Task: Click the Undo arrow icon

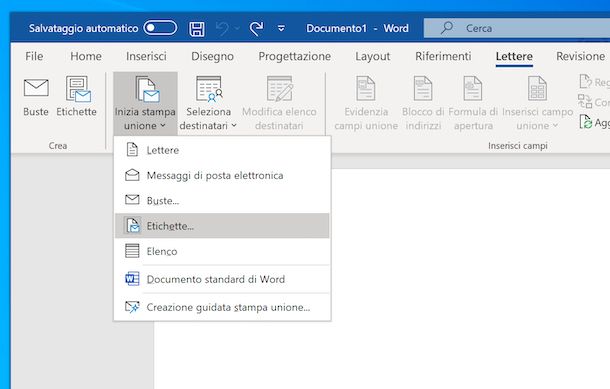Action: pyautogui.click(x=222, y=28)
